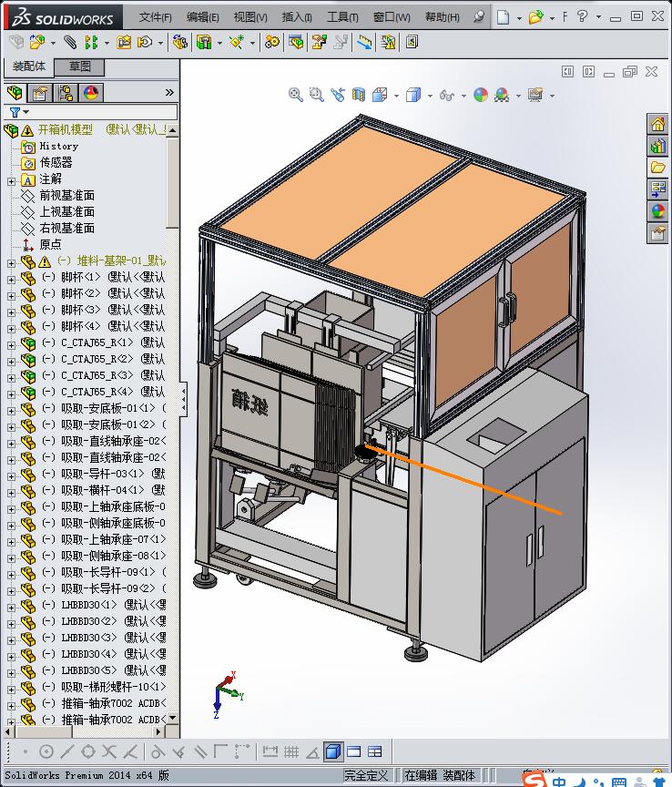Click the Insert Components icon
Screen dimensions: 672x787
point(36,42)
